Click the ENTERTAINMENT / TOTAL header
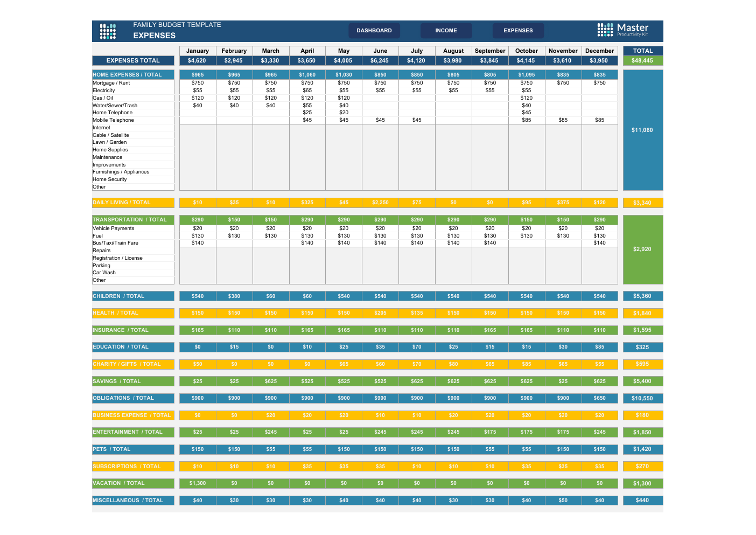 [133, 432]
